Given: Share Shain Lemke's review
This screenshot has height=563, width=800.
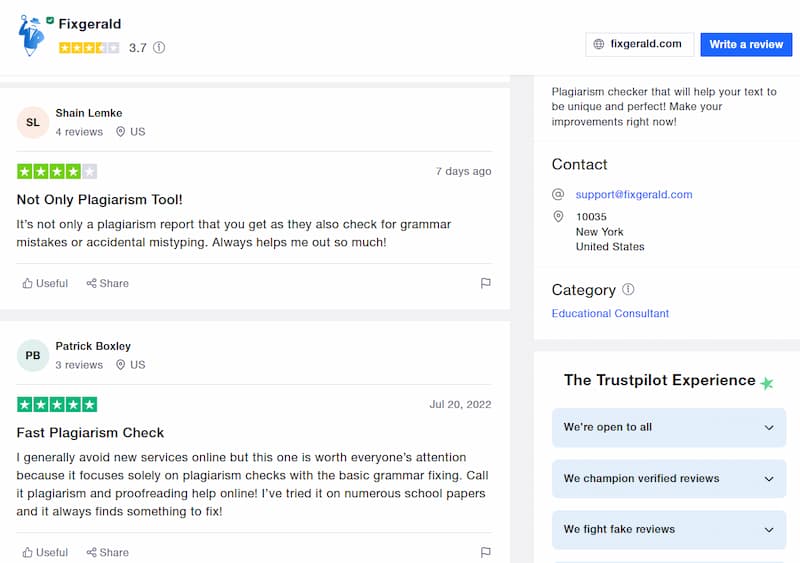Looking at the screenshot, I should point(107,283).
